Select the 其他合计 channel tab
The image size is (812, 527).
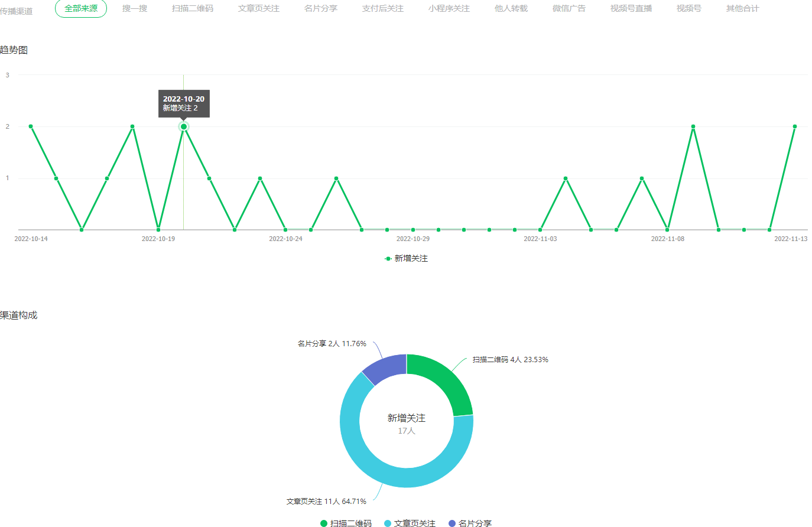[742, 8]
